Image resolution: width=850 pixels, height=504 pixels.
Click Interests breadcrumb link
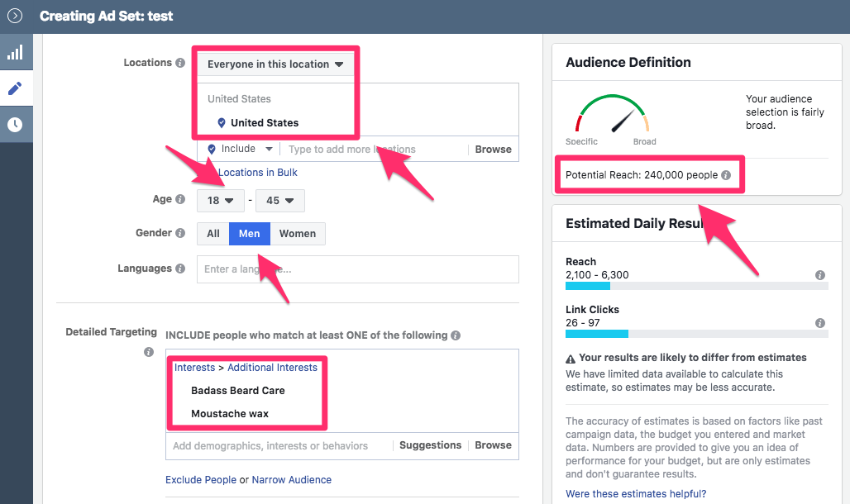(x=194, y=368)
